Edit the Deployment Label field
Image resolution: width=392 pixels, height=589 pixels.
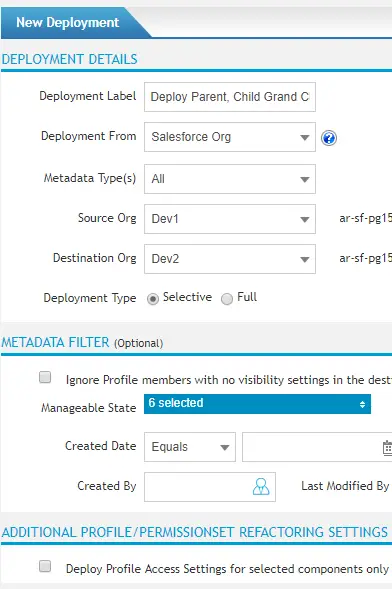(x=230, y=97)
